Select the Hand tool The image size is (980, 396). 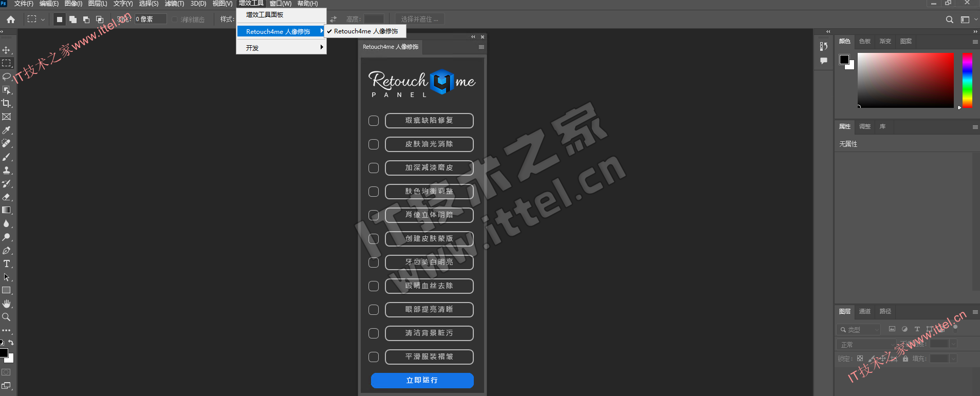click(6, 304)
